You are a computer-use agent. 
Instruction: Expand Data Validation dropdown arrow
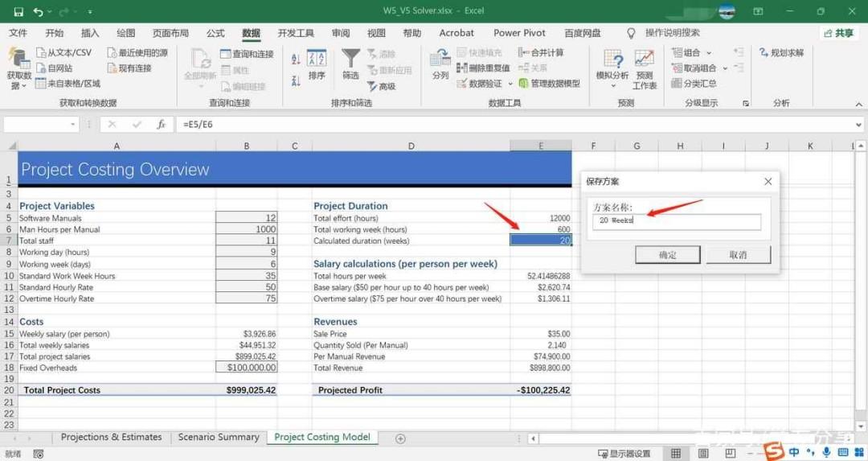[510, 84]
